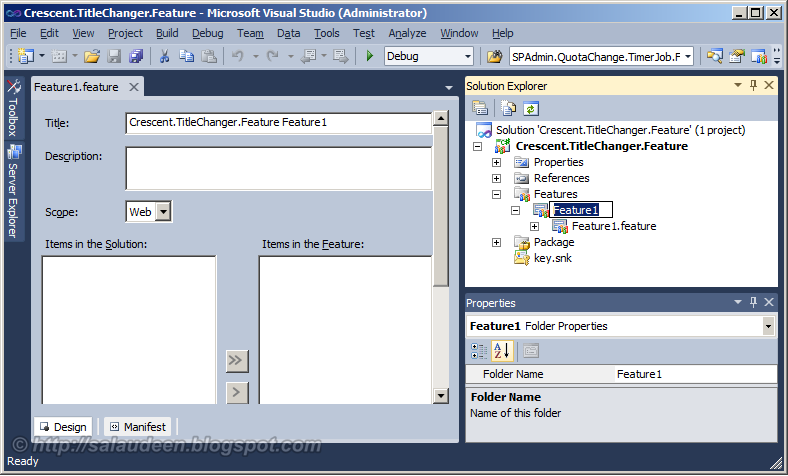Viewport: 788px width, 476px height.
Task: Expand the References tree node
Action: click(497, 178)
